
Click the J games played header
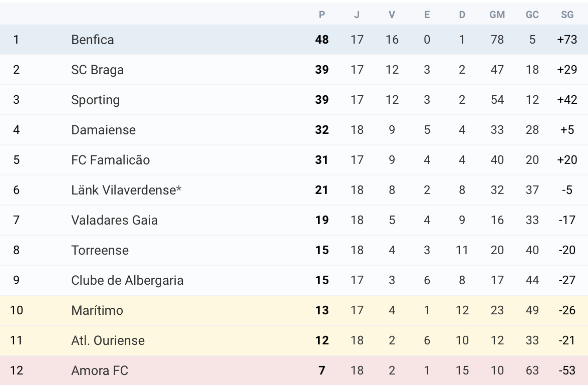(x=357, y=15)
